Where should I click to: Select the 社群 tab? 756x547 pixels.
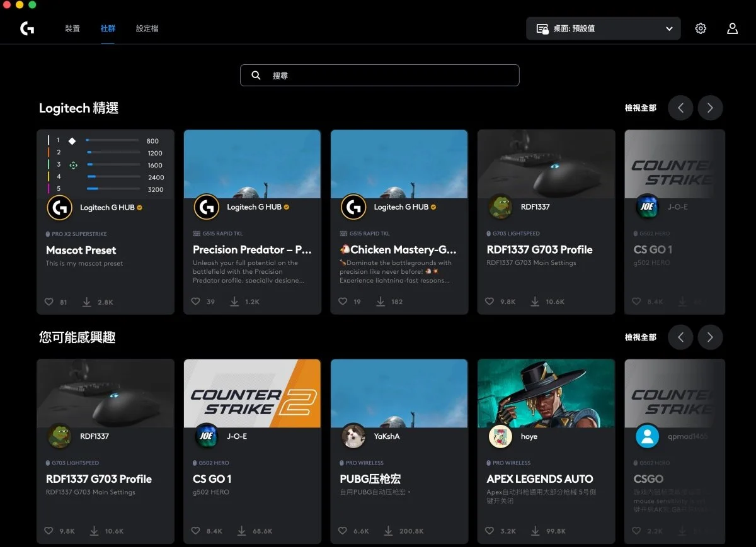[108, 28]
